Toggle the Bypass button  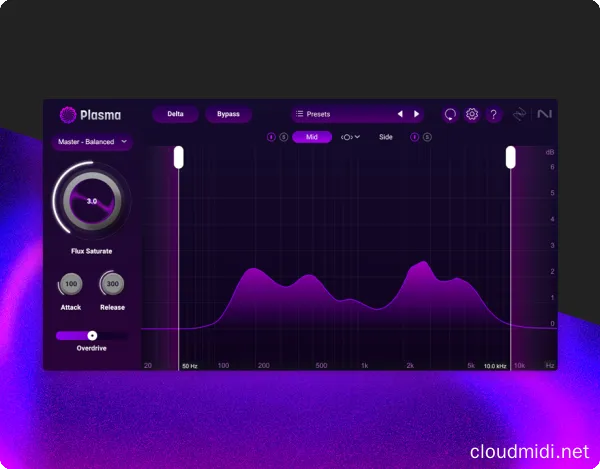[x=228, y=114]
